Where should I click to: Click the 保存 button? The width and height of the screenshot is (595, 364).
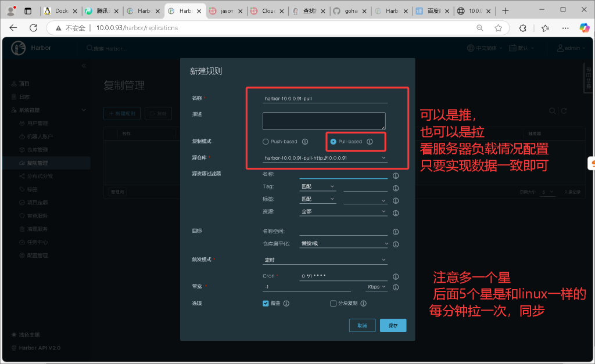coord(393,326)
